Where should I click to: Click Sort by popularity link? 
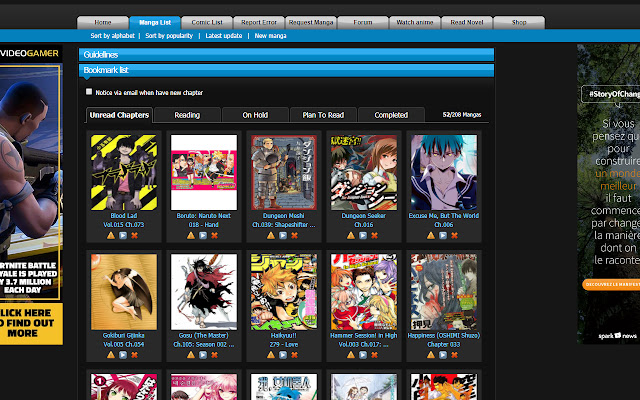pos(169,36)
